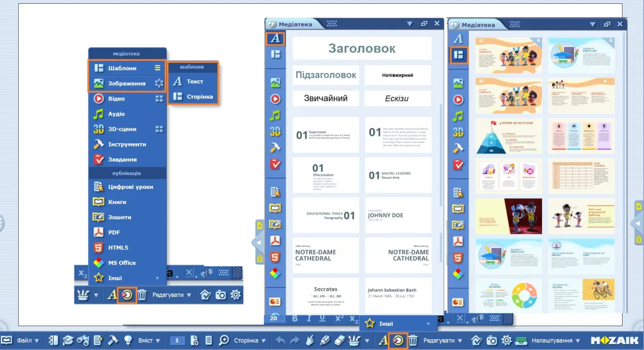Click the light bulb icon in toolbar
The image size is (644, 350).
click(128, 340)
